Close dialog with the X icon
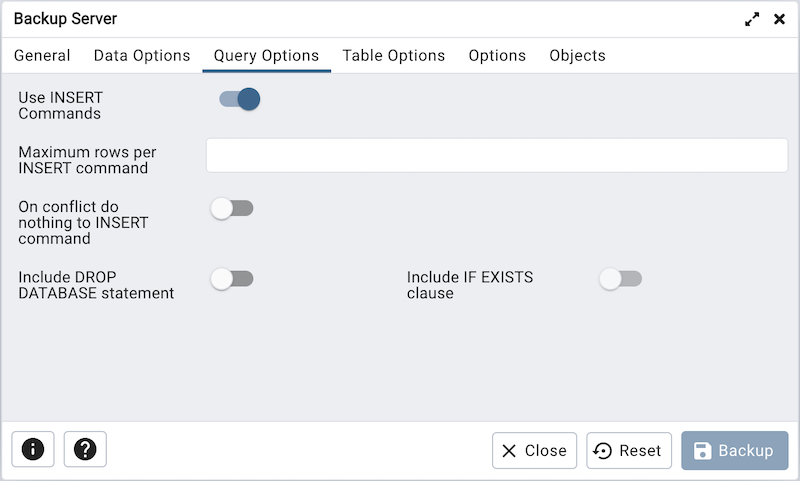This screenshot has height=481, width=800. pyautogui.click(x=779, y=19)
